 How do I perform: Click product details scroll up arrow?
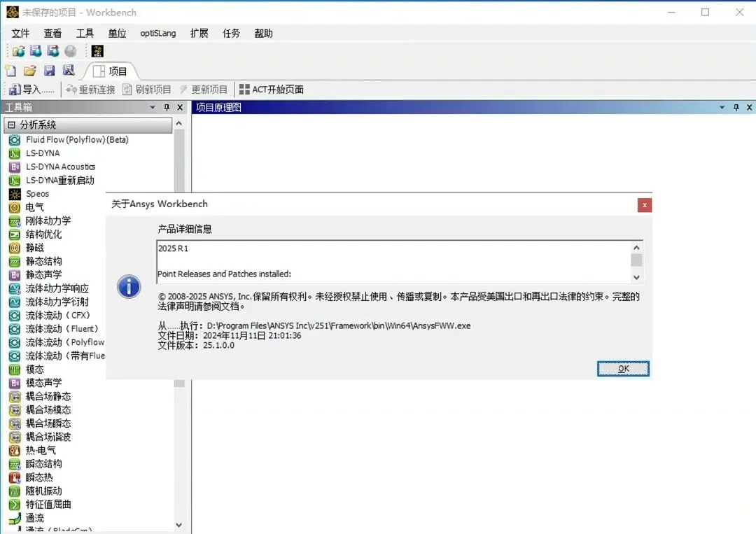[x=636, y=248]
